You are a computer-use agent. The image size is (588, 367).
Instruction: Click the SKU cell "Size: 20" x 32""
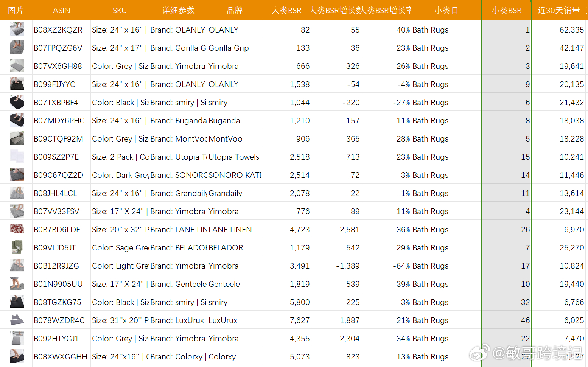[120, 230]
